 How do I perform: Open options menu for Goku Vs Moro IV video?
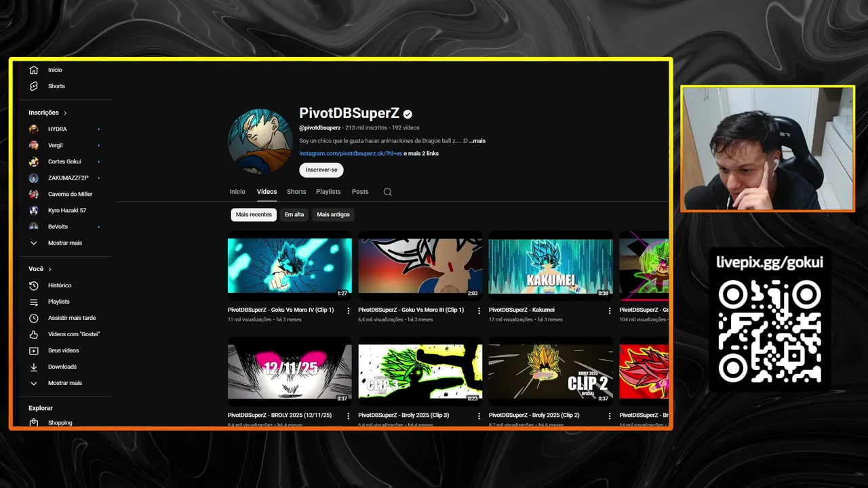tap(349, 310)
